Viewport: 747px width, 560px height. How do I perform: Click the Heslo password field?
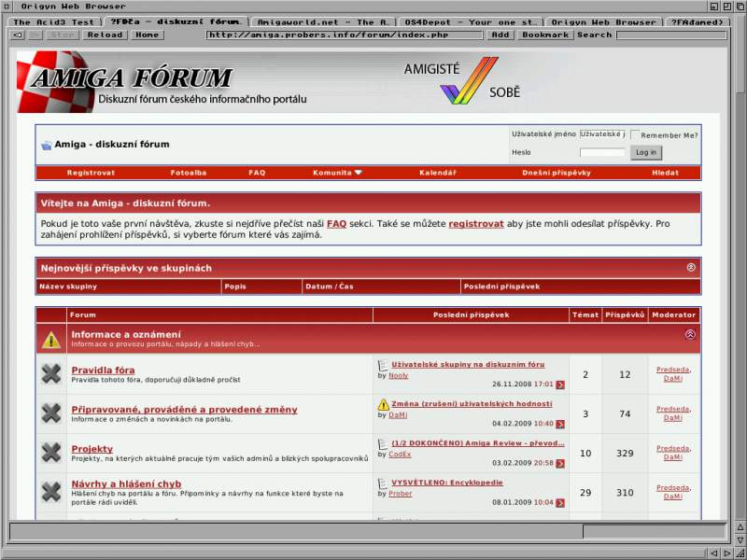tap(602, 152)
